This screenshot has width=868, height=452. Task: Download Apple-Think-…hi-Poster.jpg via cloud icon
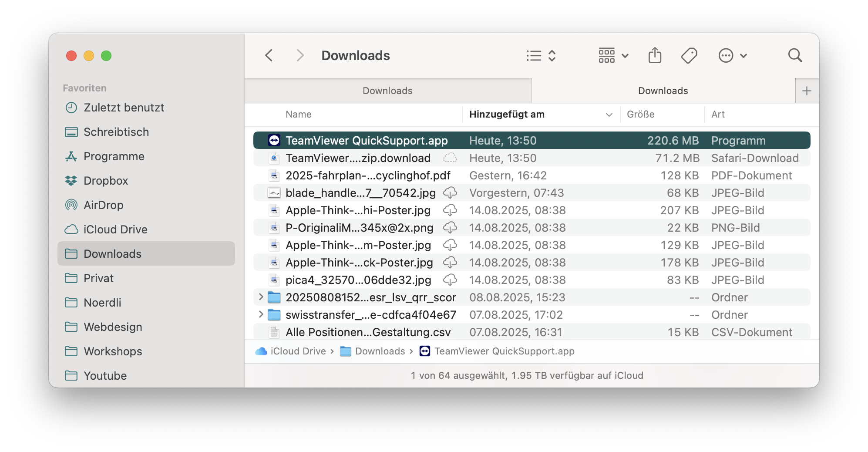coord(450,210)
